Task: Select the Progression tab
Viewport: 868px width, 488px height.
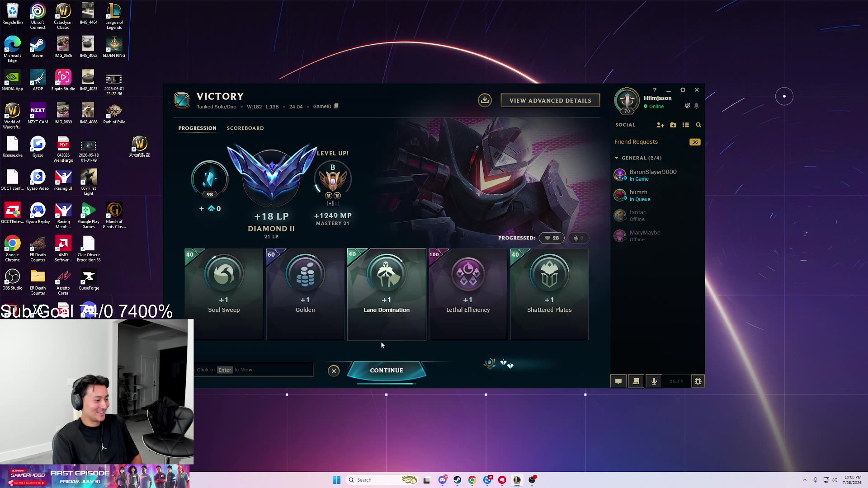Action: click(x=197, y=128)
